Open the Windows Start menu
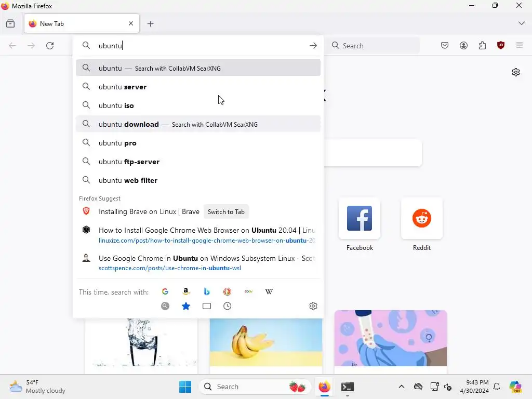 tap(185, 387)
